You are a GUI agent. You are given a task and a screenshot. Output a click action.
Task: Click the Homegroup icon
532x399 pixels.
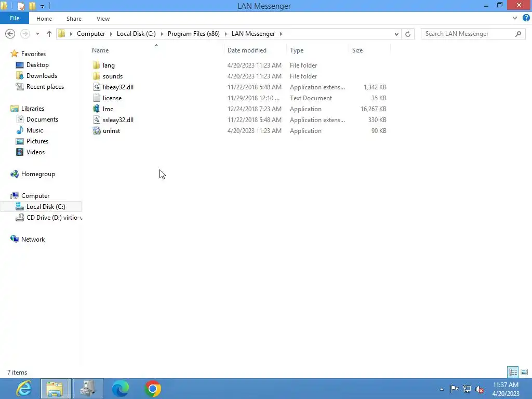(14, 174)
